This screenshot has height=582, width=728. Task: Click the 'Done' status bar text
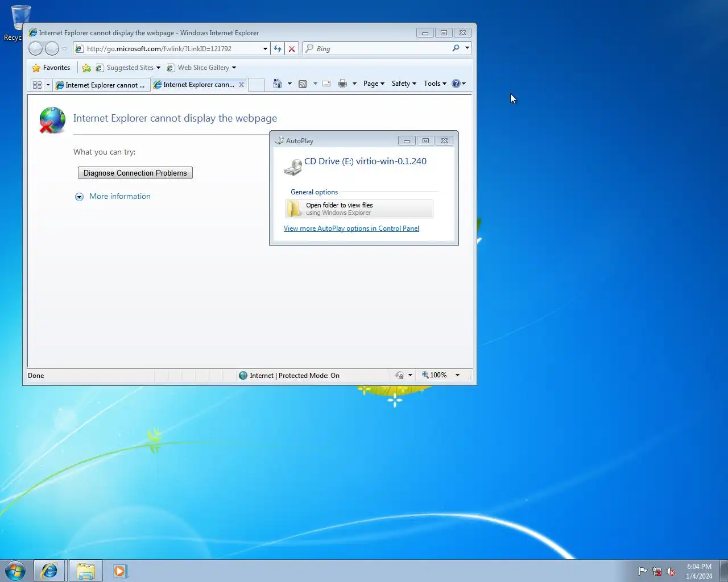point(36,376)
